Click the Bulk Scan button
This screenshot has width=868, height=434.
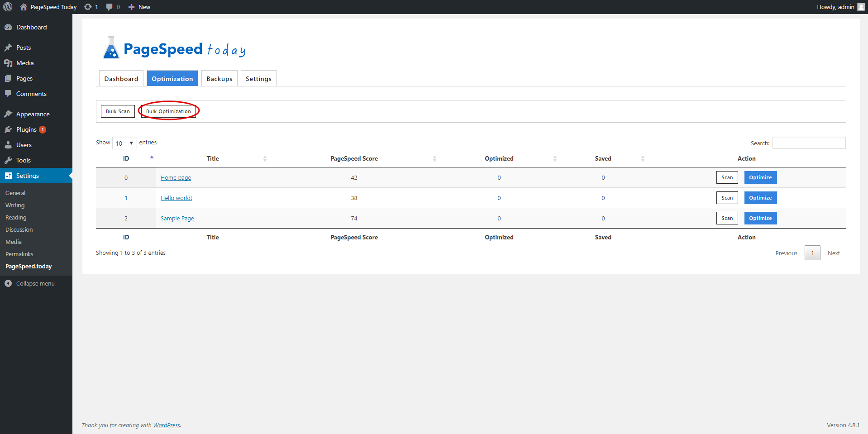click(x=118, y=111)
